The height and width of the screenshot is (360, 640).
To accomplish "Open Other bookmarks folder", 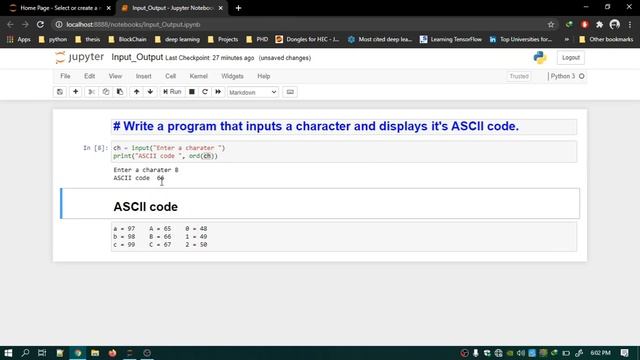I will point(606,40).
